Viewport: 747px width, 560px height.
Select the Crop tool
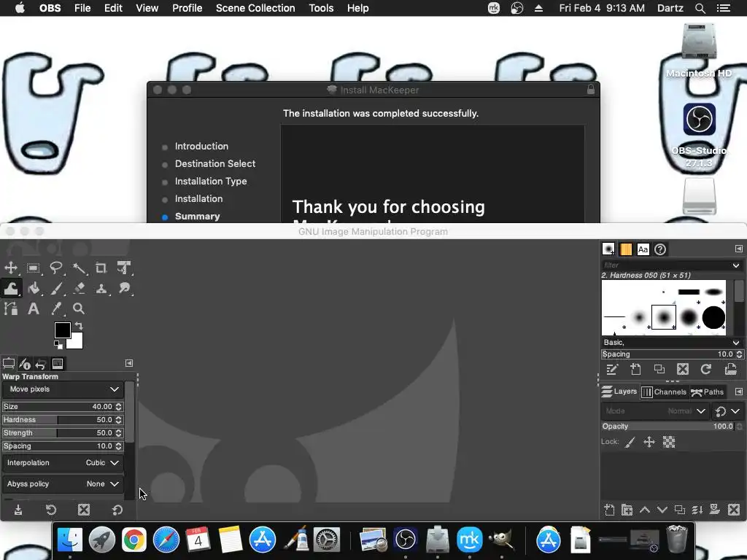pyautogui.click(x=101, y=268)
